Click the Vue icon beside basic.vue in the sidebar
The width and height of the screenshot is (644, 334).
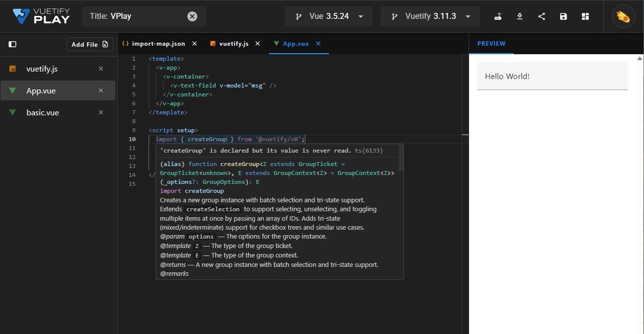coord(13,112)
